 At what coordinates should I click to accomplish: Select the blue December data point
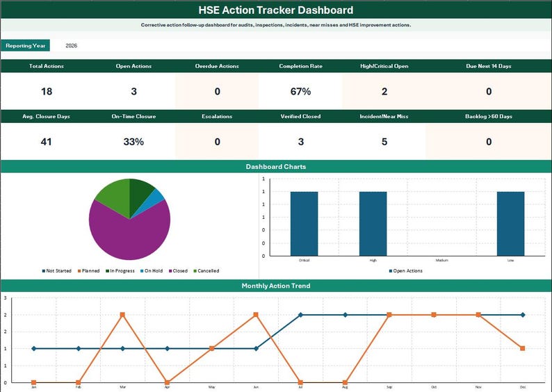click(522, 315)
